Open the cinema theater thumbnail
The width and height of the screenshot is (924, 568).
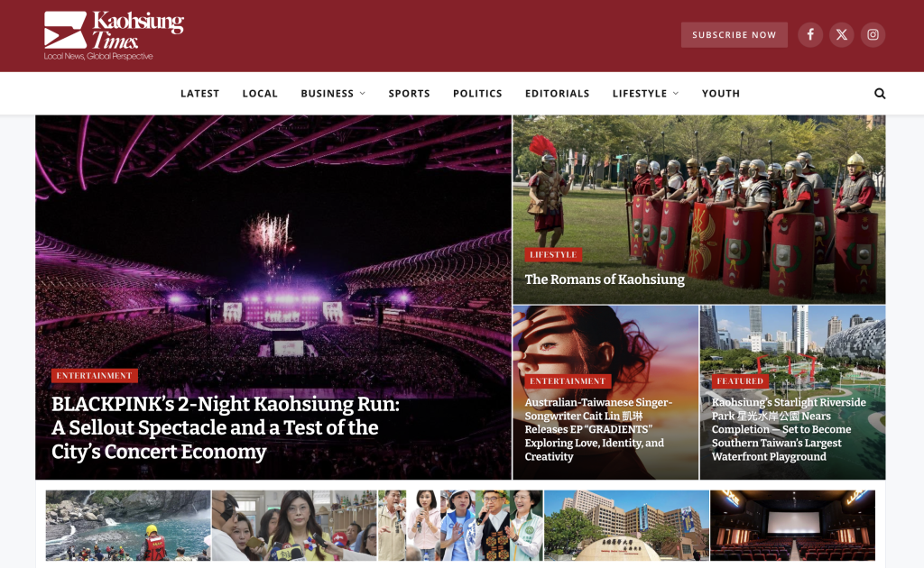792,526
